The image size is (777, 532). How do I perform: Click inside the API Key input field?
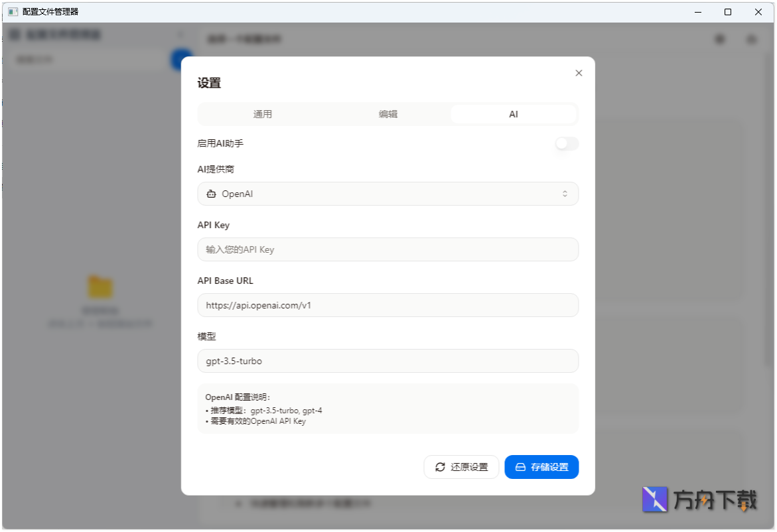pyautogui.click(x=388, y=249)
